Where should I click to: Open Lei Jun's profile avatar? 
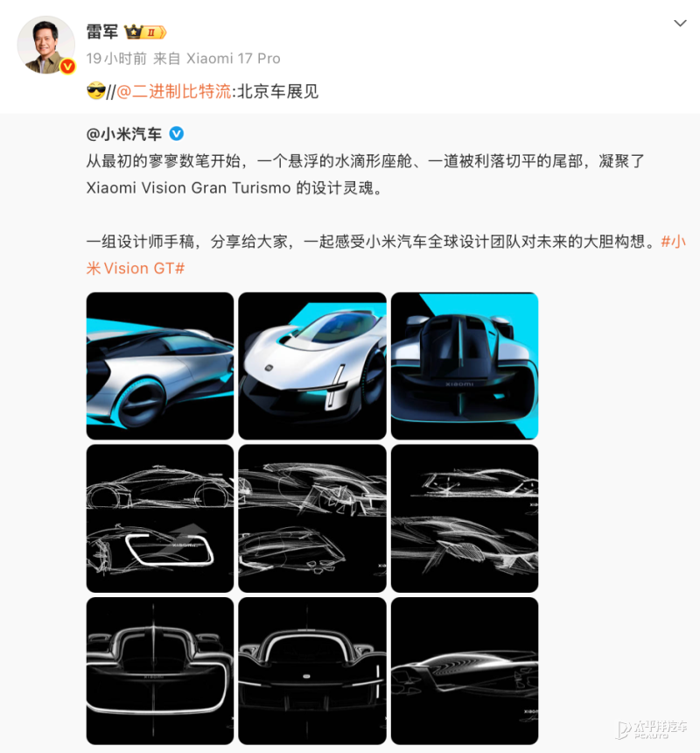point(46,45)
